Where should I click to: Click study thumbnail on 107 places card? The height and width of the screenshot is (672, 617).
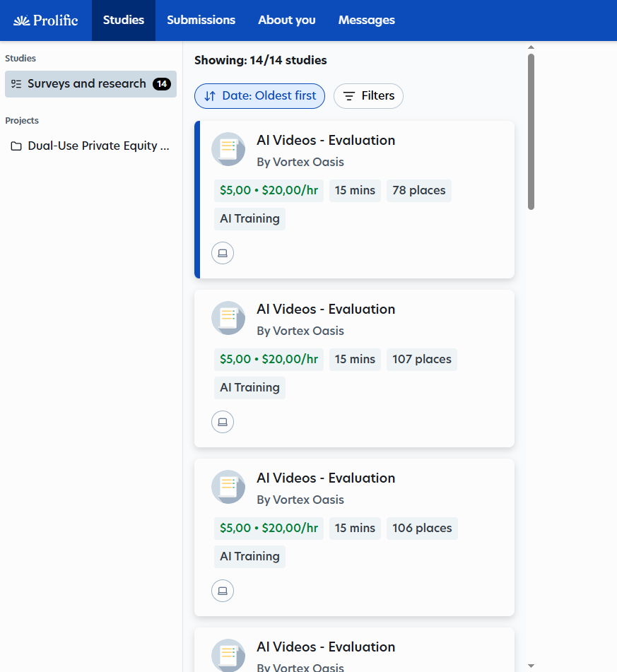click(228, 318)
